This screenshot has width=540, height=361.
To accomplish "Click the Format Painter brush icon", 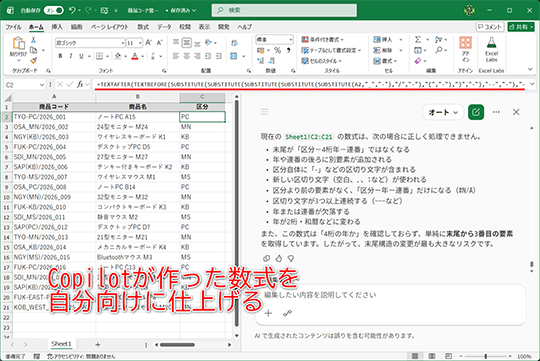I will pos(33,61).
